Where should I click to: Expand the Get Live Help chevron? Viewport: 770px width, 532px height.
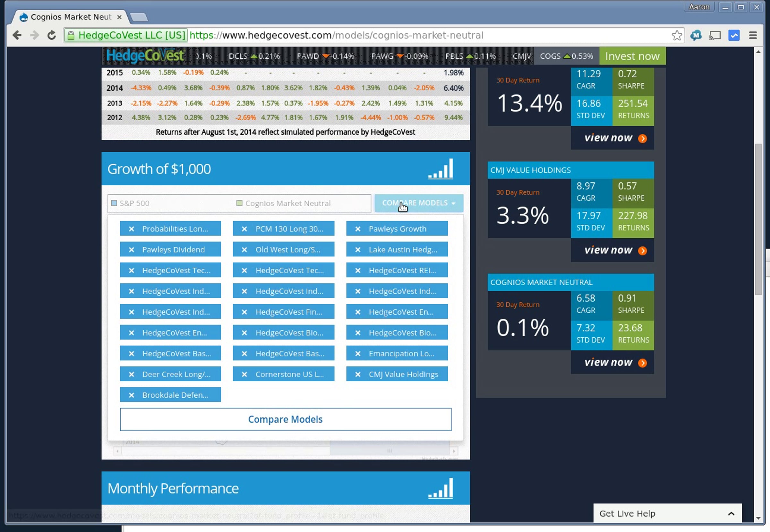coord(731,514)
